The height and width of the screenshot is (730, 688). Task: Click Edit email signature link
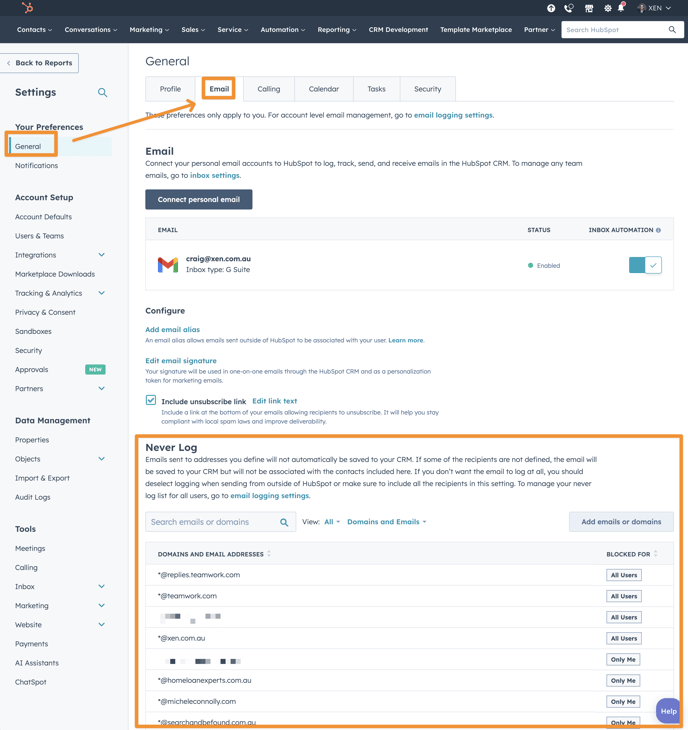tap(181, 361)
